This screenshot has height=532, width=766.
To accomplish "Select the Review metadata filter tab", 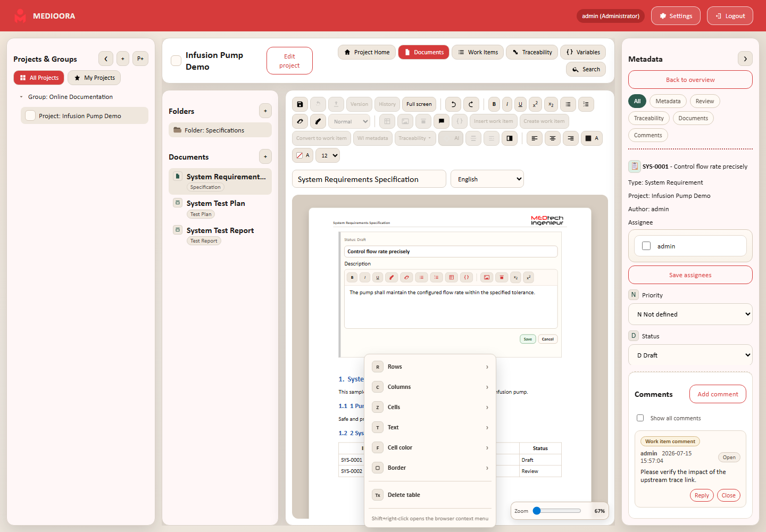I will click(705, 101).
